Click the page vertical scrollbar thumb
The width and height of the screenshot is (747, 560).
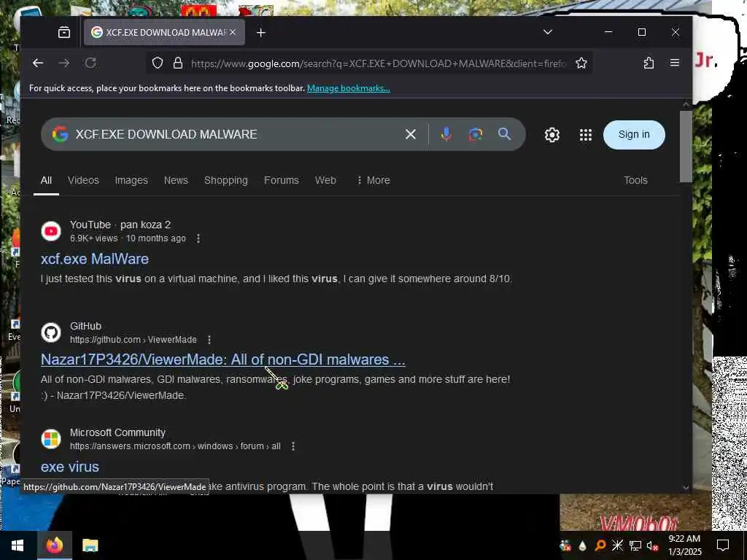pyautogui.click(x=686, y=147)
